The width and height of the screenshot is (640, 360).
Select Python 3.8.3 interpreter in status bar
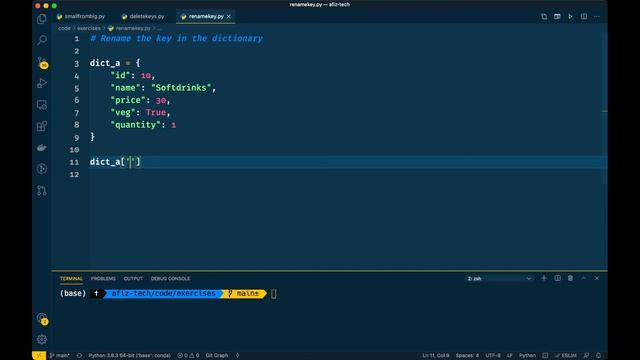[129, 356]
